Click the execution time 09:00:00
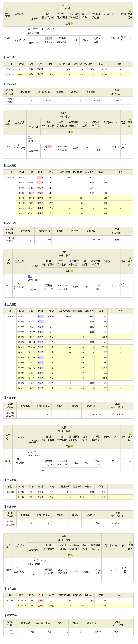The image size is (138, 644). click(x=21, y=74)
